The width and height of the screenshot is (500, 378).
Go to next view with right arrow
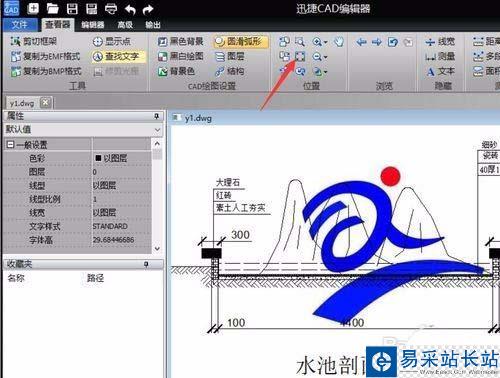[x=377, y=42]
